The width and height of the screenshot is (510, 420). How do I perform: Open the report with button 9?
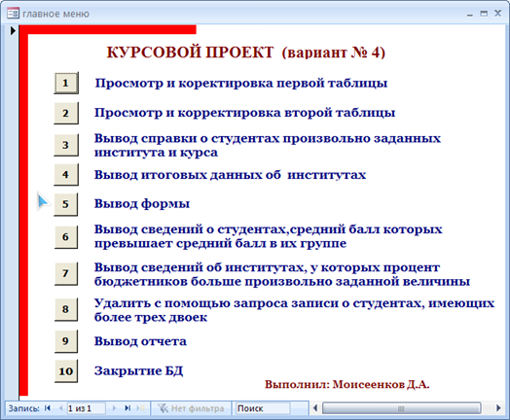point(66,341)
